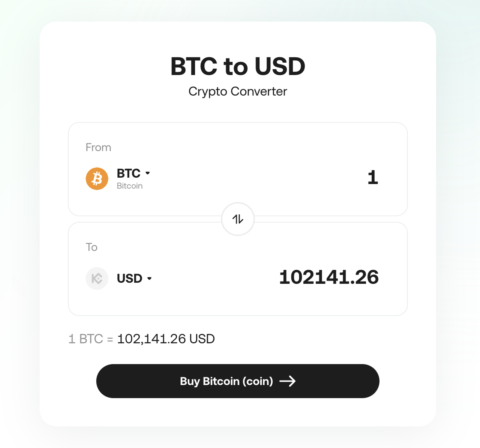The height and width of the screenshot is (448, 480).
Task: Click the "102,141.26 USD" exchange rate text
Action: 166,339
